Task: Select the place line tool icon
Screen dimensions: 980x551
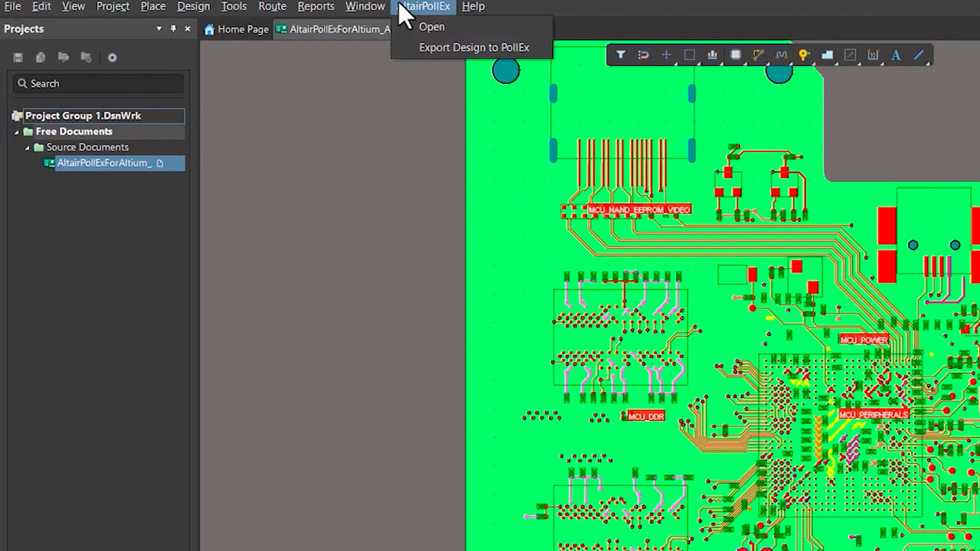Action: point(919,55)
